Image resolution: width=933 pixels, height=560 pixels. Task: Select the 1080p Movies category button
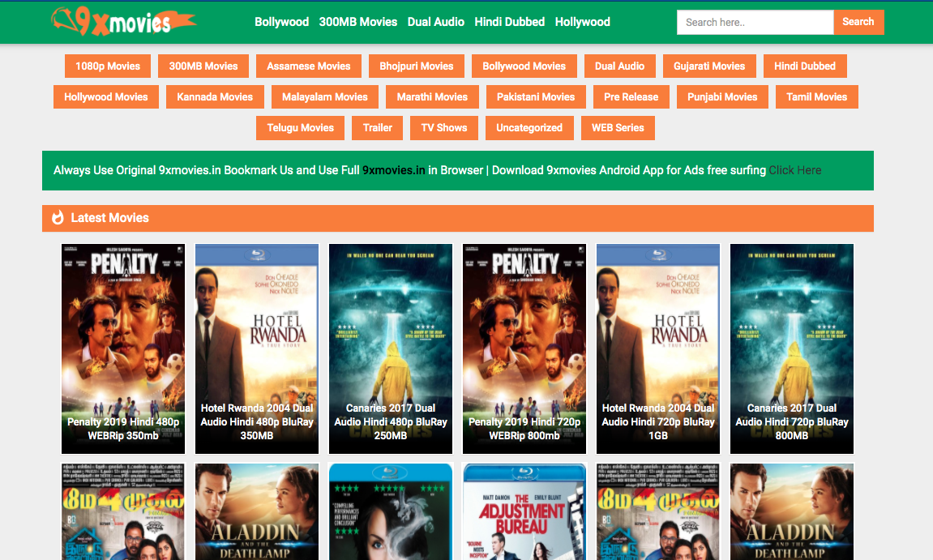pyautogui.click(x=108, y=66)
